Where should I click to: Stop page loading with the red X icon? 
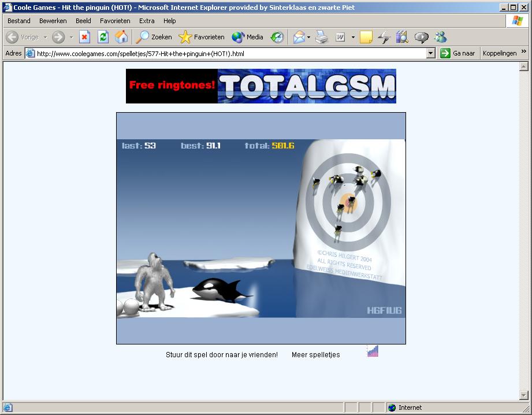pyautogui.click(x=84, y=37)
